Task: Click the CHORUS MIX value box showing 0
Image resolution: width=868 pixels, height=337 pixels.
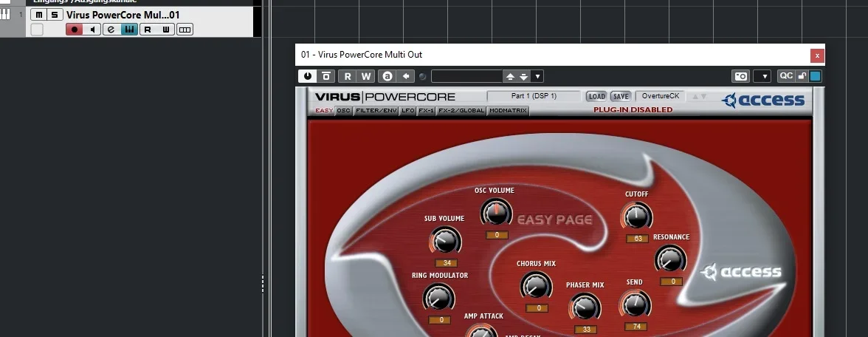Action: pos(537,309)
